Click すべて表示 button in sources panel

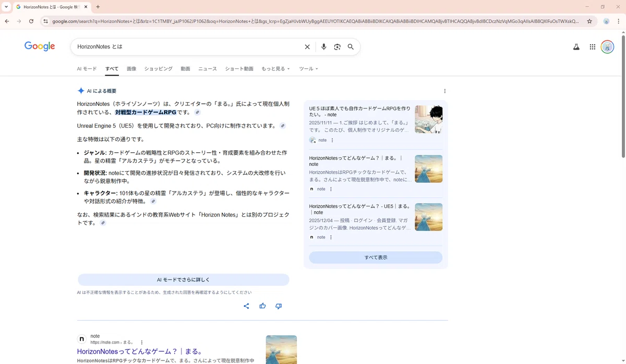376,258
